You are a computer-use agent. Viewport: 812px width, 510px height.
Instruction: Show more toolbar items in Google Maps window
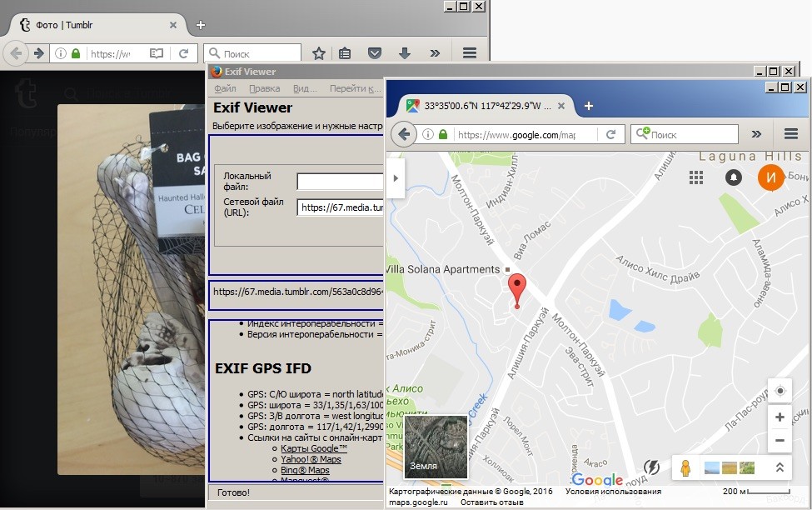coord(756,134)
